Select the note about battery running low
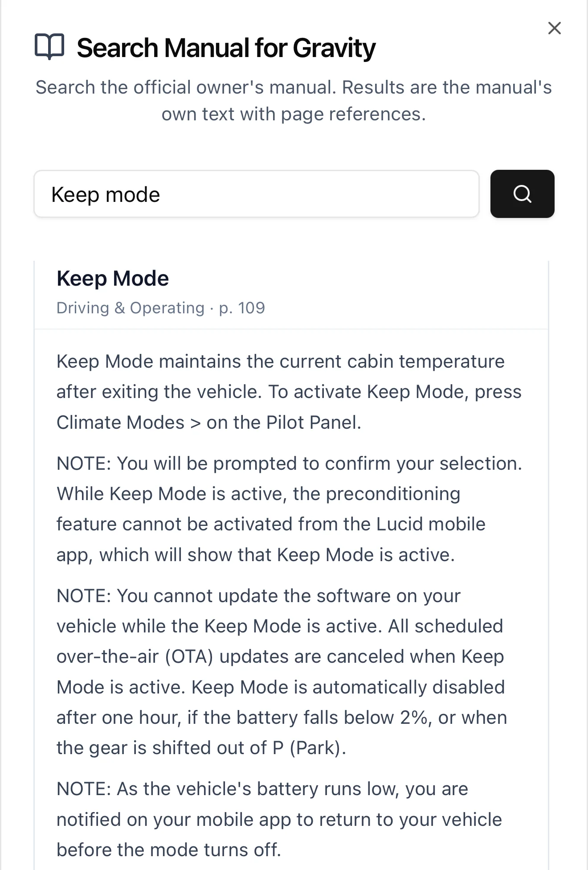 (x=279, y=819)
